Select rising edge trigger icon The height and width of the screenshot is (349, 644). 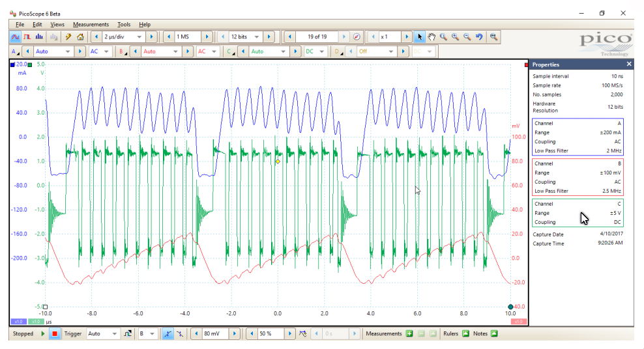167,334
